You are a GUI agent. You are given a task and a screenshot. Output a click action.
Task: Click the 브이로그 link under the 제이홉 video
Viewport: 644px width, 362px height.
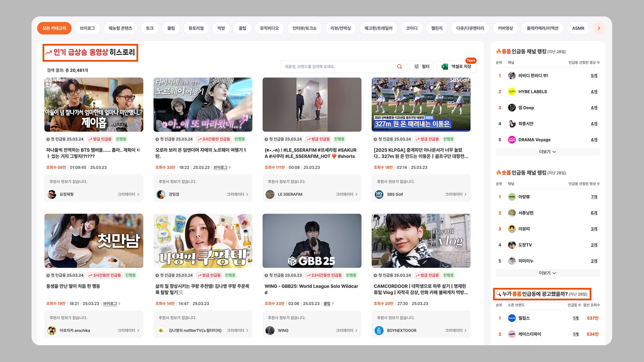[220, 167]
